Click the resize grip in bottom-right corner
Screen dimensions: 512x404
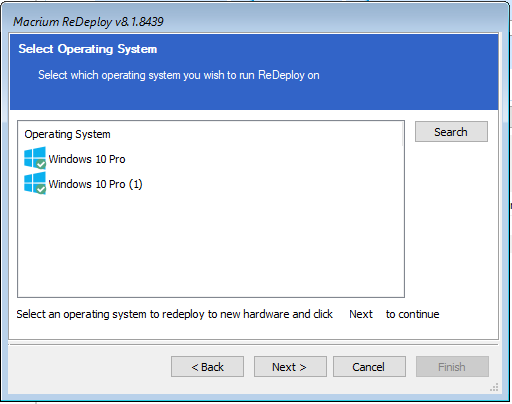(x=494, y=387)
